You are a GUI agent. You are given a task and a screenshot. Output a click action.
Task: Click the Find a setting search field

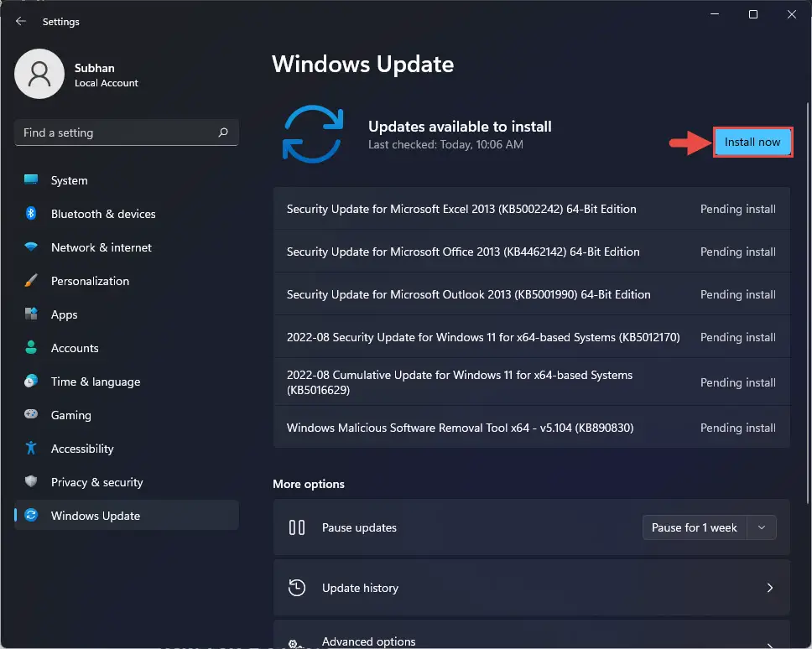coord(127,132)
